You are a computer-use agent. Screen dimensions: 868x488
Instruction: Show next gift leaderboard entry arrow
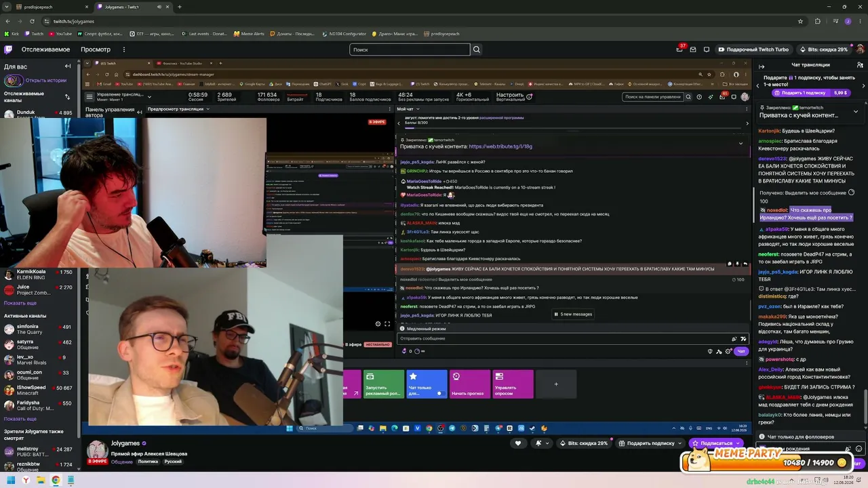click(x=863, y=86)
